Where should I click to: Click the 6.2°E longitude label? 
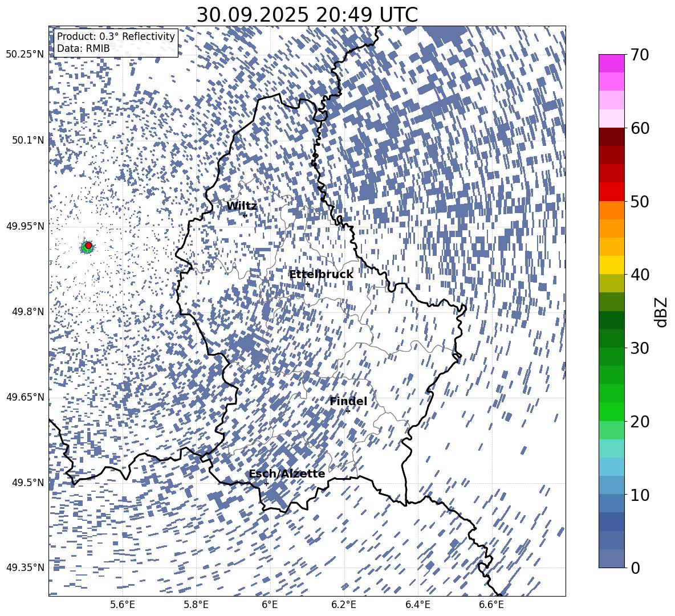tap(344, 605)
